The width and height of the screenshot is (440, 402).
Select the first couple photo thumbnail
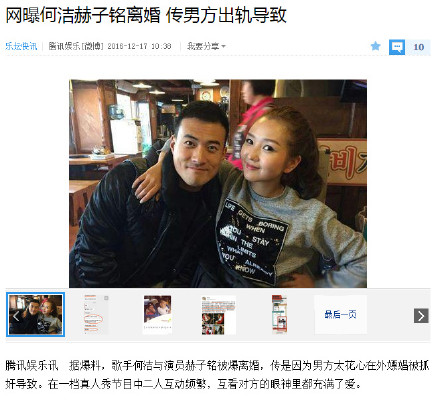(35, 314)
